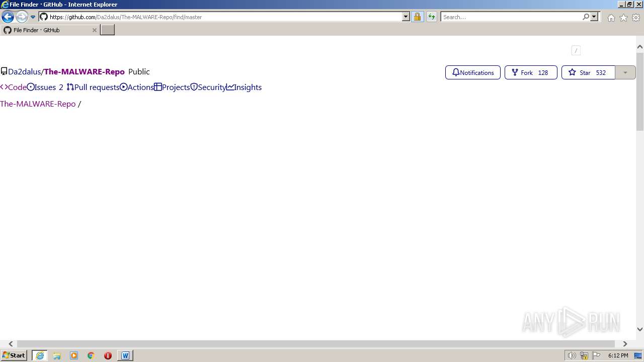Screen dimensions: 644x362
Task: Click the search magnifier icon
Action: click(586, 17)
